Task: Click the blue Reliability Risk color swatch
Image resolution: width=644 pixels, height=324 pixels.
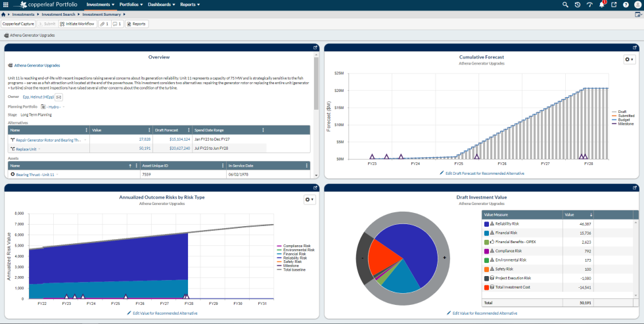Action: [x=486, y=224]
